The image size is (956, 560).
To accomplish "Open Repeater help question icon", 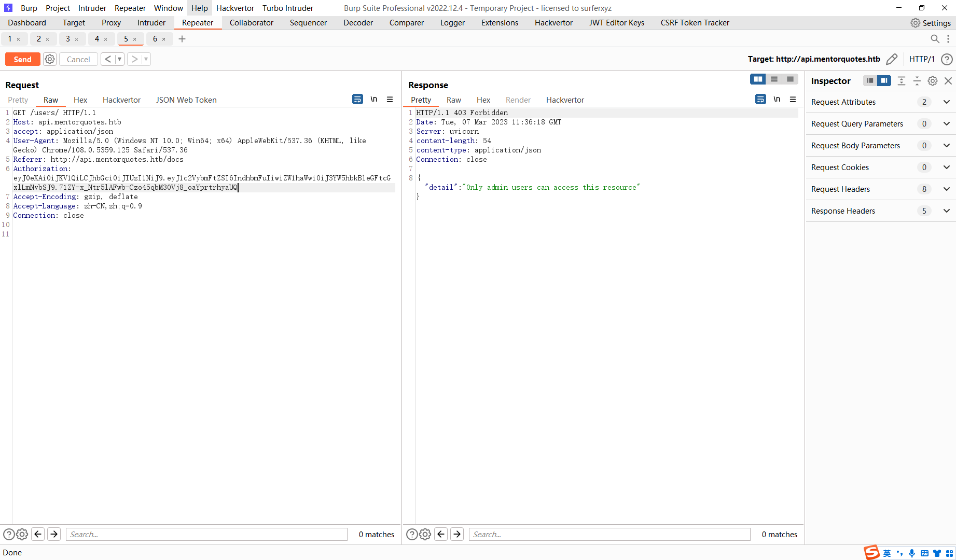I will tap(947, 59).
